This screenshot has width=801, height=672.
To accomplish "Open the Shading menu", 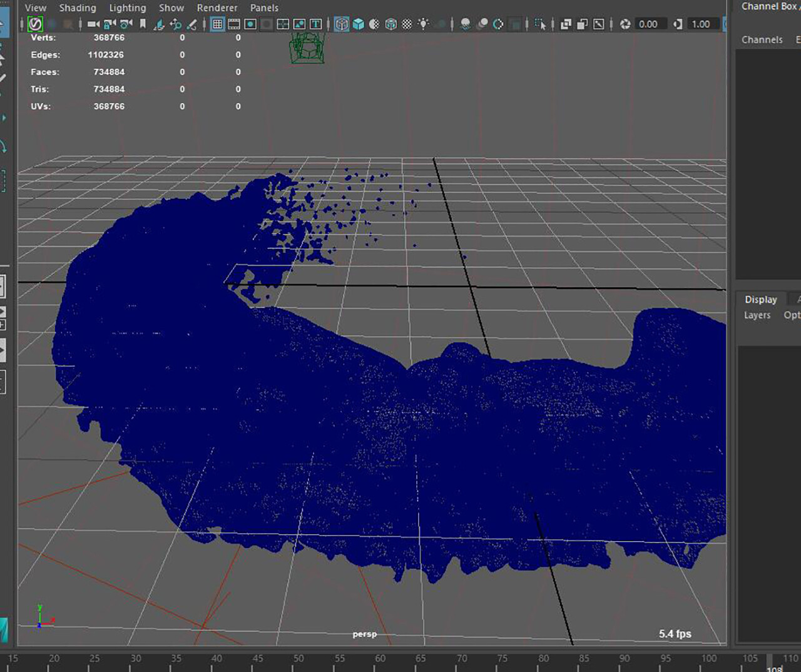I will pos(78,8).
